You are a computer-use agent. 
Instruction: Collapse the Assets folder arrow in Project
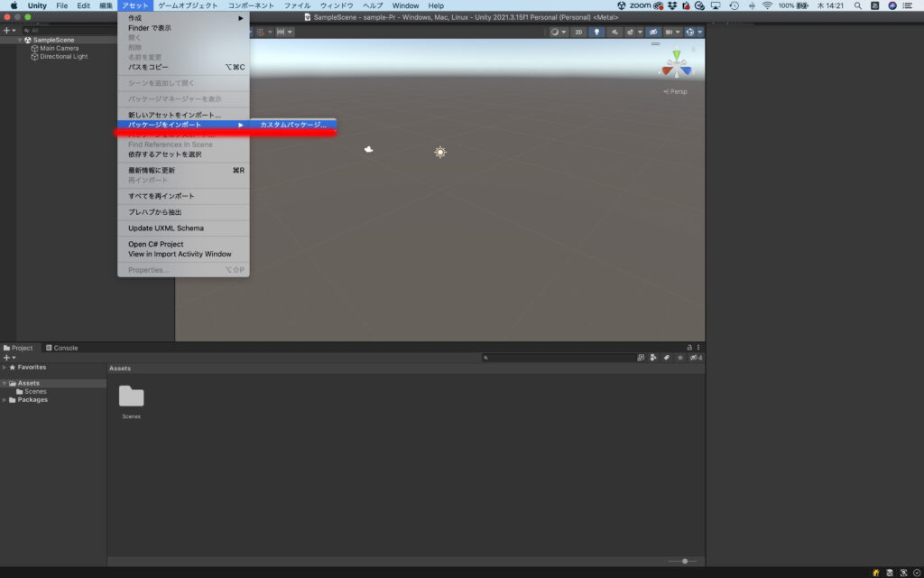click(5, 383)
